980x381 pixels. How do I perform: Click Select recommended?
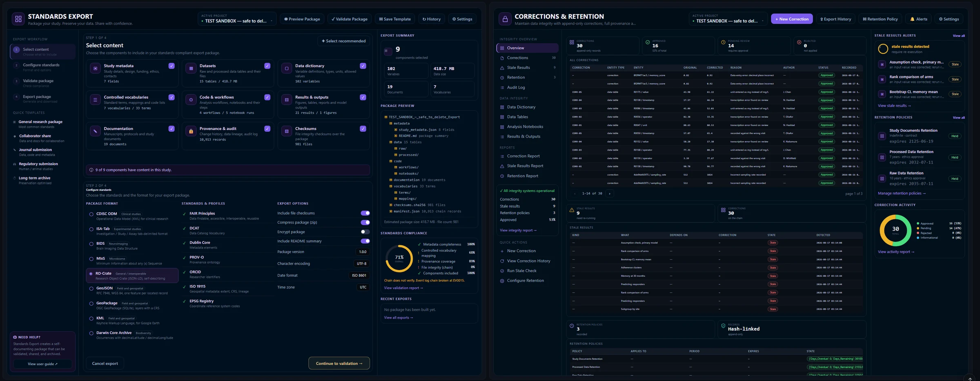coord(343,41)
